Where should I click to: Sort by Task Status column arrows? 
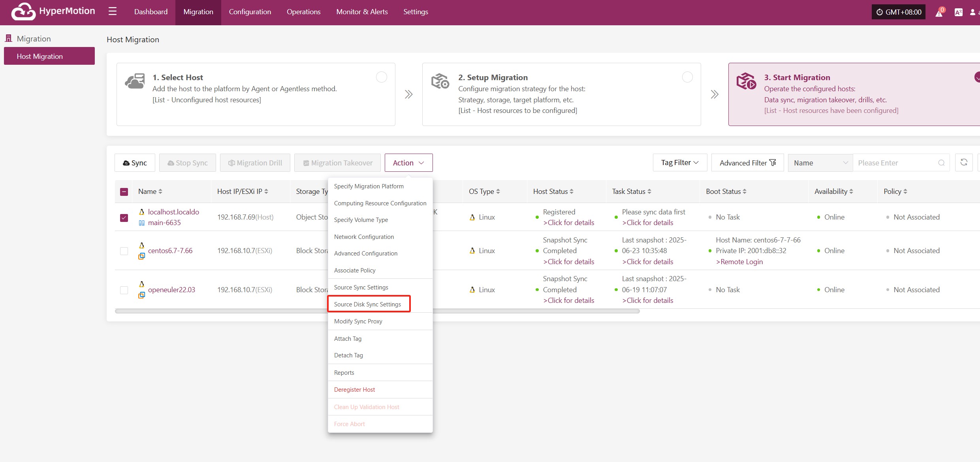coord(649,192)
